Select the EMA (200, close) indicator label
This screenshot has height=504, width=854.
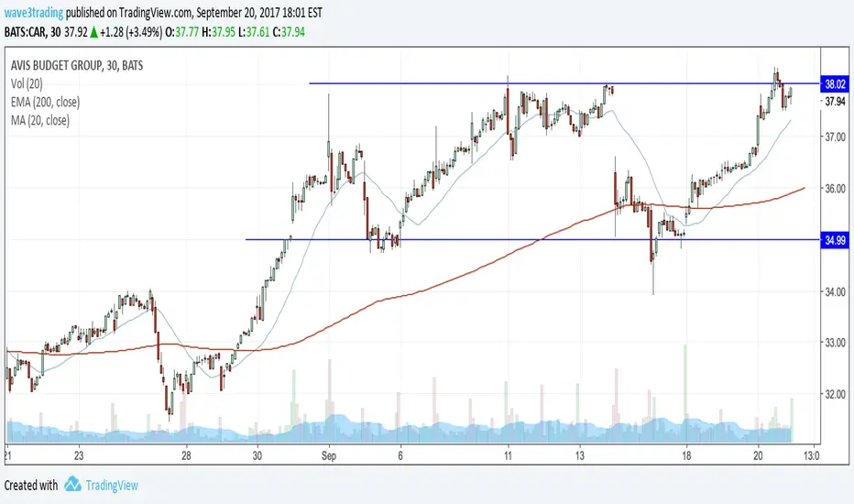pos(45,102)
